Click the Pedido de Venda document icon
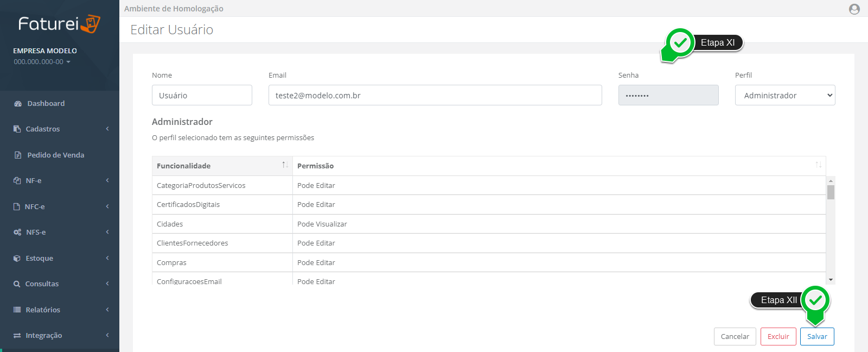This screenshot has width=868, height=352. coord(18,155)
